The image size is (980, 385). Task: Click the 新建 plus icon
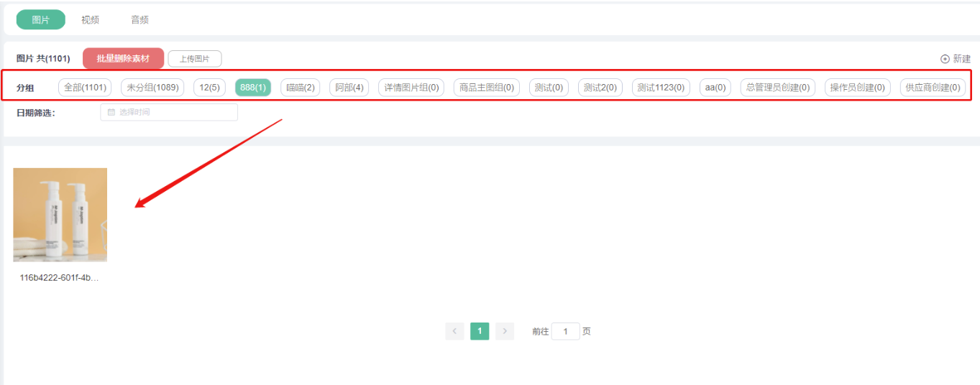click(x=945, y=59)
